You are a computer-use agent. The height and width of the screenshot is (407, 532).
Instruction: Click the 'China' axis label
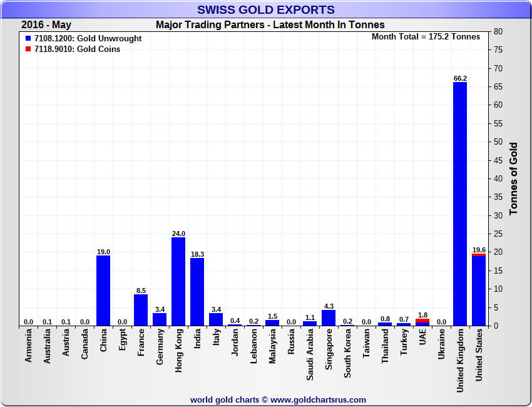point(103,340)
